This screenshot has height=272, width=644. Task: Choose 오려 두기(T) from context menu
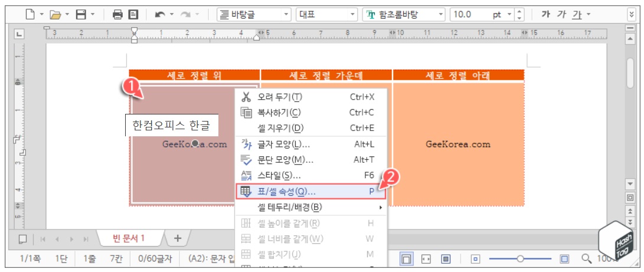311,97
